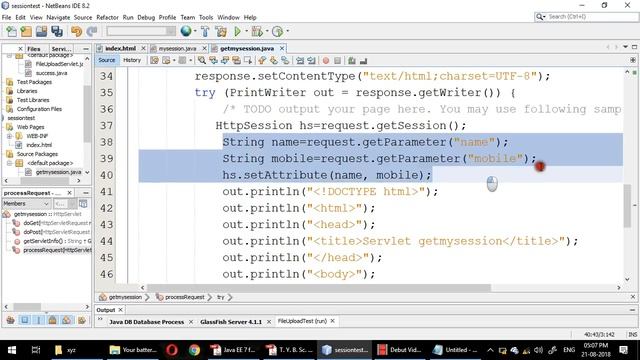Viewport: 640px width, 360px height.
Task: Click processRequest in the breadcrumb bar
Action: pyautogui.click(x=184, y=297)
